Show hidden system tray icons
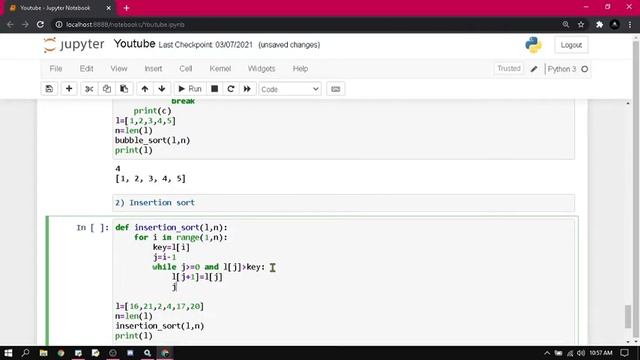This screenshot has height=360, width=640. point(547,353)
